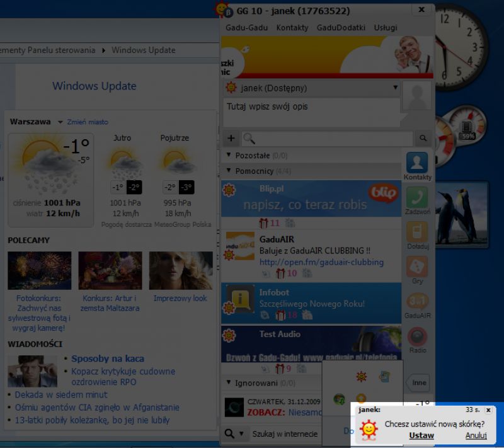Open the GaduAIR icon in the sidebar

tap(417, 301)
